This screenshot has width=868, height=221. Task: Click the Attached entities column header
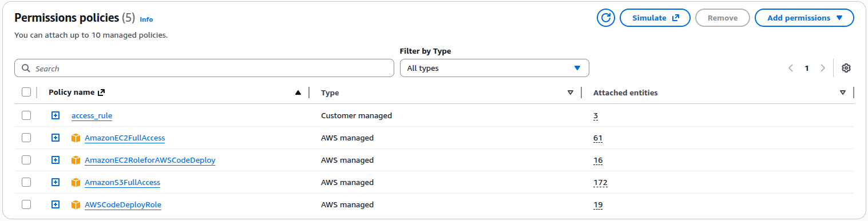pyautogui.click(x=625, y=93)
